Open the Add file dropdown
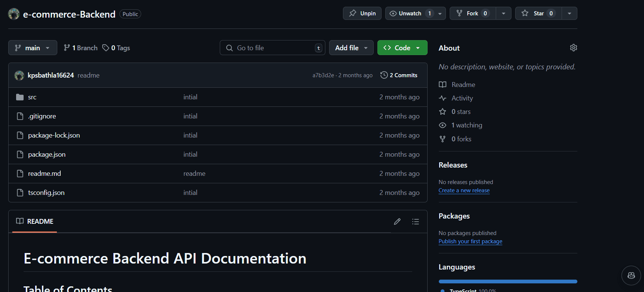 (x=351, y=48)
